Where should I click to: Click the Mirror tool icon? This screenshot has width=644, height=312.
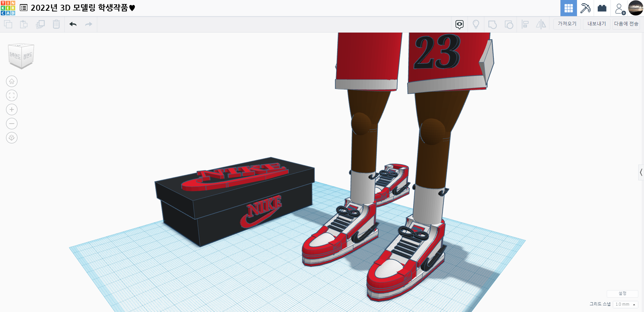(541, 24)
